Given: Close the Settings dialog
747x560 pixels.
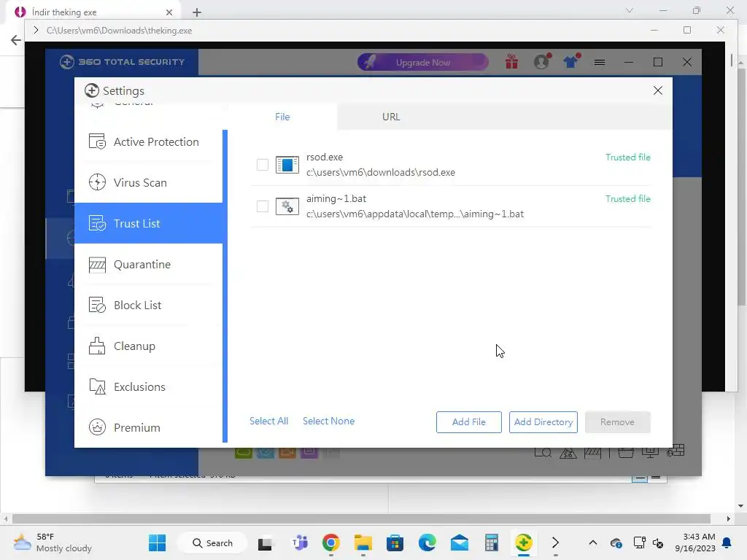Looking at the screenshot, I should coord(658,90).
